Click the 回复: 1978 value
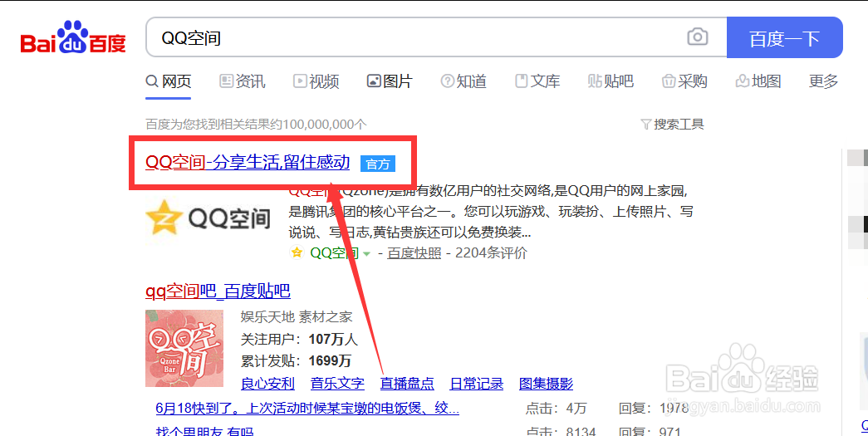 [654, 409]
